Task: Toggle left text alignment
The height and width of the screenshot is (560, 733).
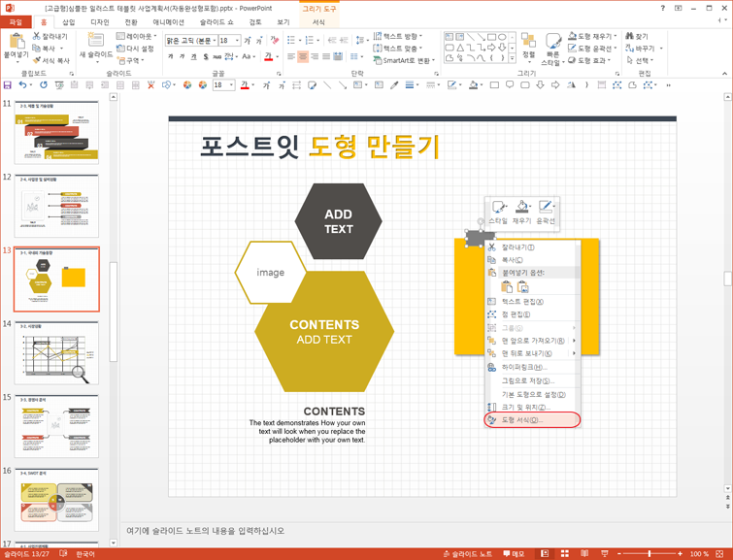Action: (291, 56)
